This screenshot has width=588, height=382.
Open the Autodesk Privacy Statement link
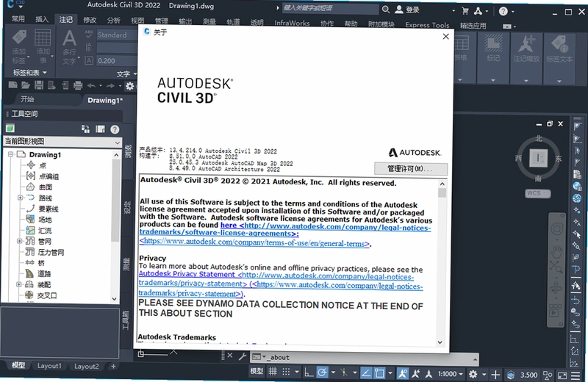point(187,274)
